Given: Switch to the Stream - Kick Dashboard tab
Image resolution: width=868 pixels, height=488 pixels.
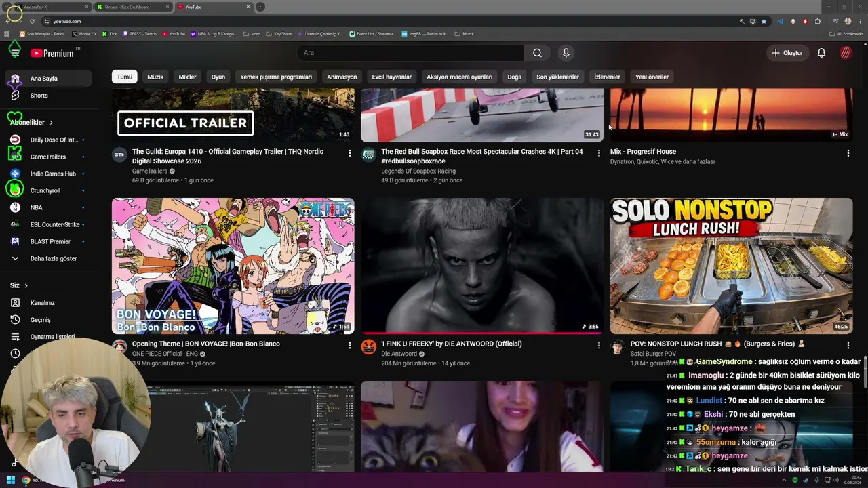Looking at the screenshot, I should coord(133,7).
